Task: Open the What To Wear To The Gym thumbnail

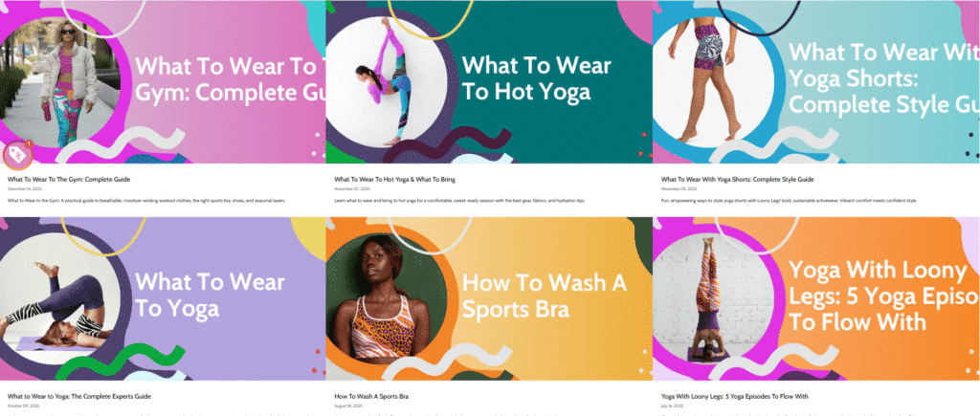Action: 163,82
